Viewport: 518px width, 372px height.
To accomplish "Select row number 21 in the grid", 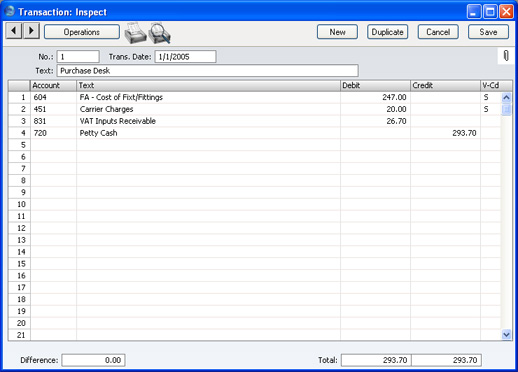I will coord(19,335).
